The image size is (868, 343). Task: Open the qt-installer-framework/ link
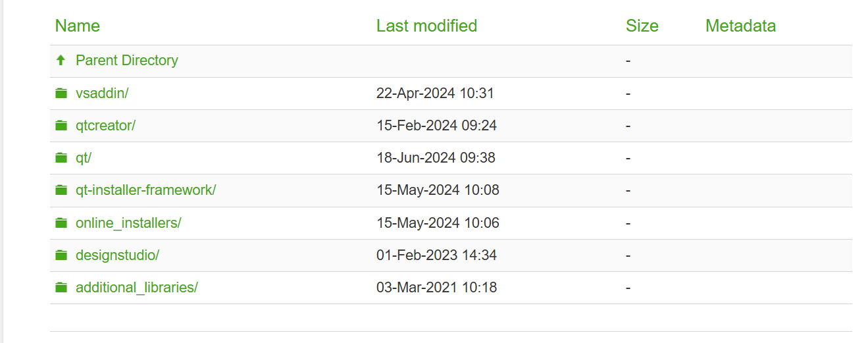(145, 190)
